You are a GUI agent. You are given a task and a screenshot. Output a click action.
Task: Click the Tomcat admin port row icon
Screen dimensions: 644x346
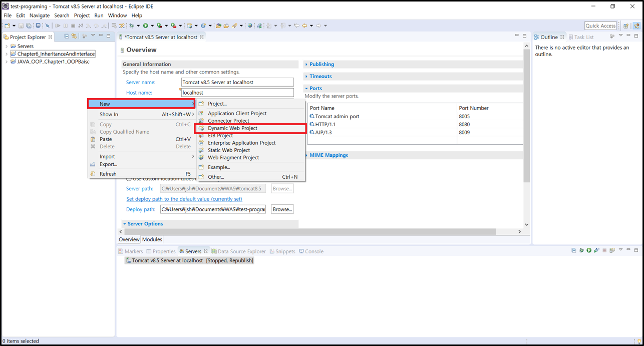click(311, 116)
